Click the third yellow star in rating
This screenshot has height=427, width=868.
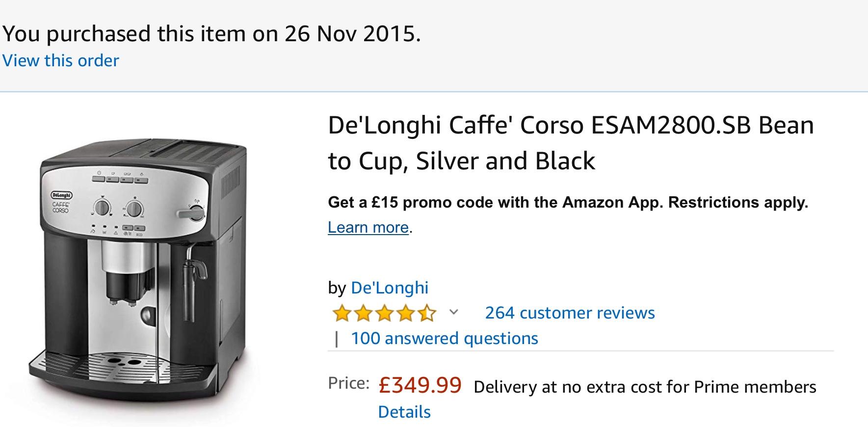pos(384,313)
